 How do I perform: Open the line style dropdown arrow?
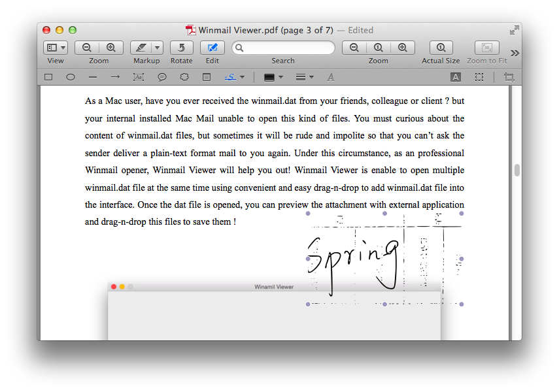[311, 77]
